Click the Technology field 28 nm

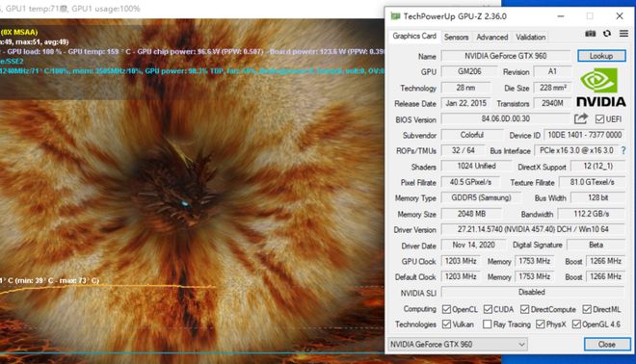465,88
